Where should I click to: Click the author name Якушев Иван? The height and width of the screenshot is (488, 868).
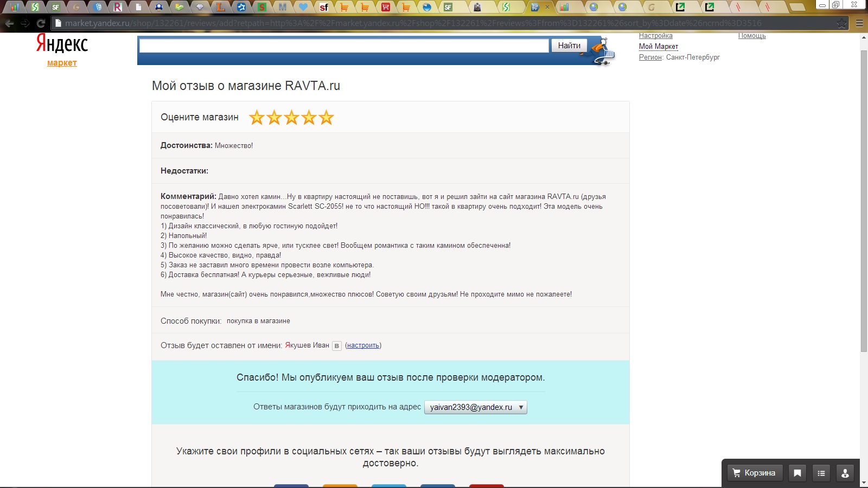point(307,345)
